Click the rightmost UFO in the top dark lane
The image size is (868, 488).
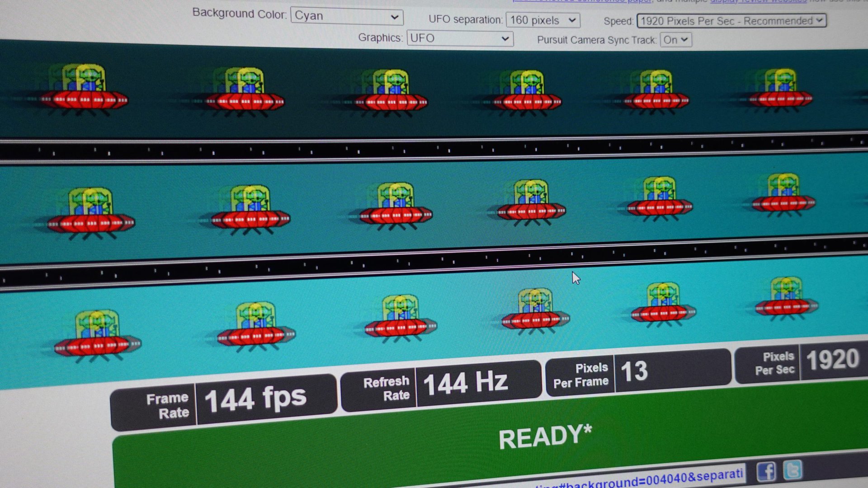780,90
